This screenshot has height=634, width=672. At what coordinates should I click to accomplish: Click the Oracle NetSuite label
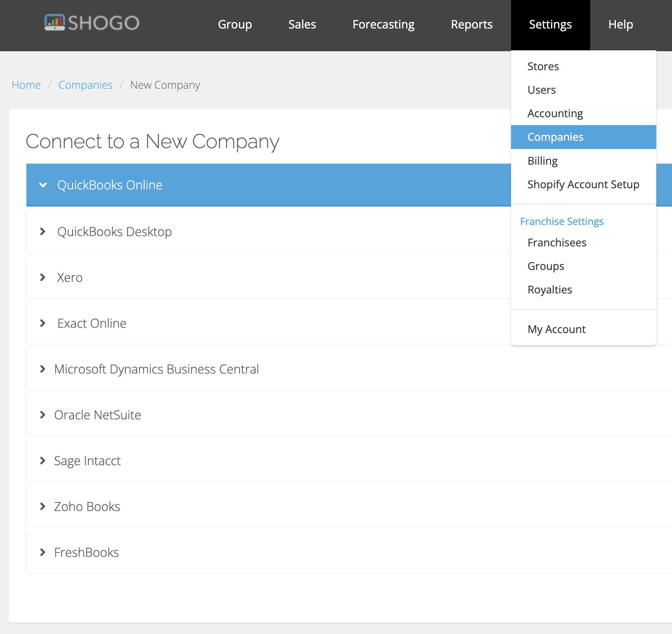(x=97, y=415)
